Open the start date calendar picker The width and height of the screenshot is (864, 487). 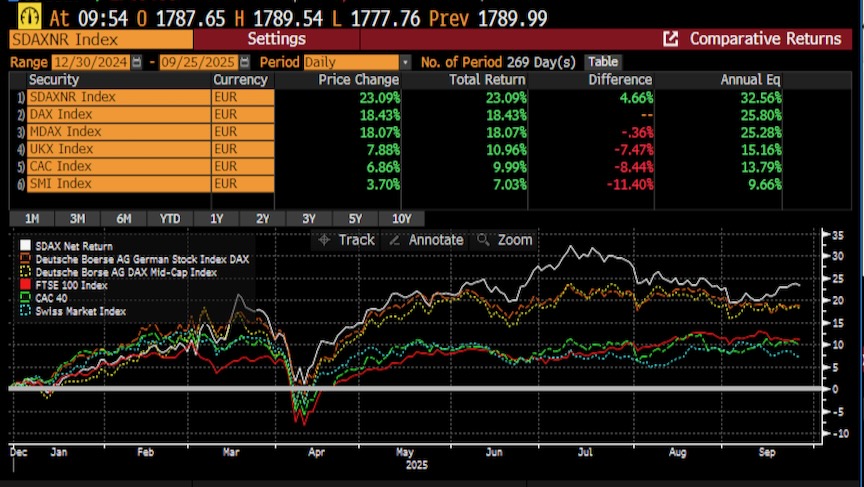pyautogui.click(x=137, y=62)
